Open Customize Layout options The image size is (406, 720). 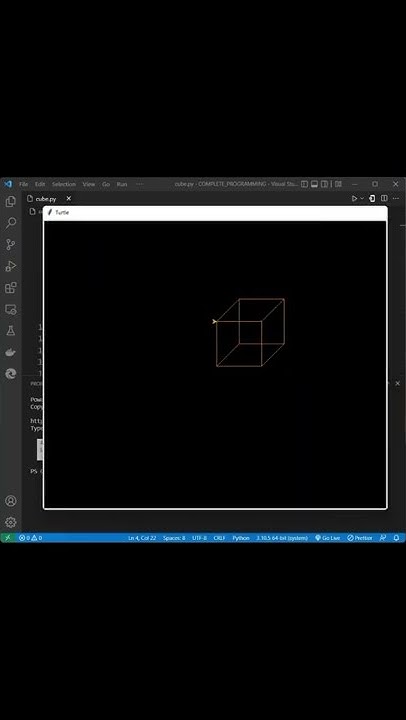point(338,184)
